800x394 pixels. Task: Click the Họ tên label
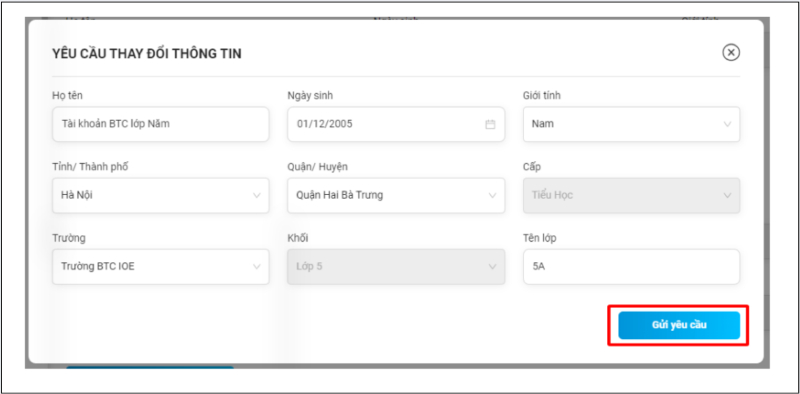point(67,96)
